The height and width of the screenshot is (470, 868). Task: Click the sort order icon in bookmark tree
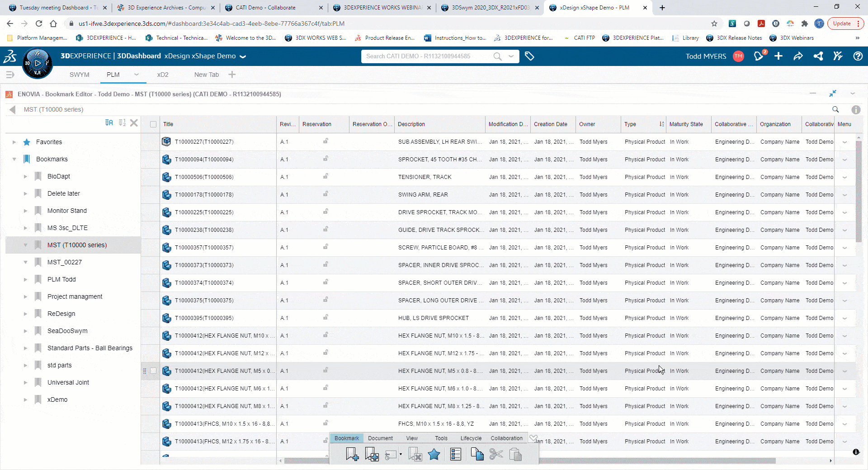[x=122, y=122]
